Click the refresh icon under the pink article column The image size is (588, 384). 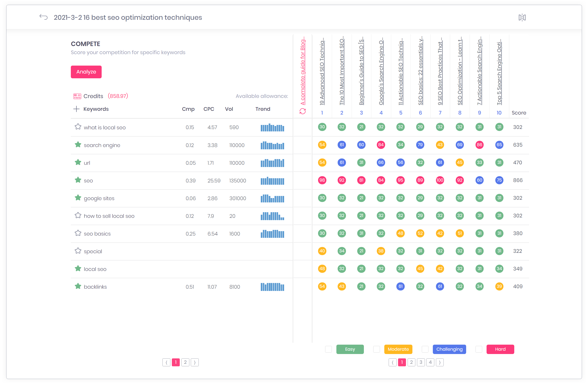tap(303, 111)
